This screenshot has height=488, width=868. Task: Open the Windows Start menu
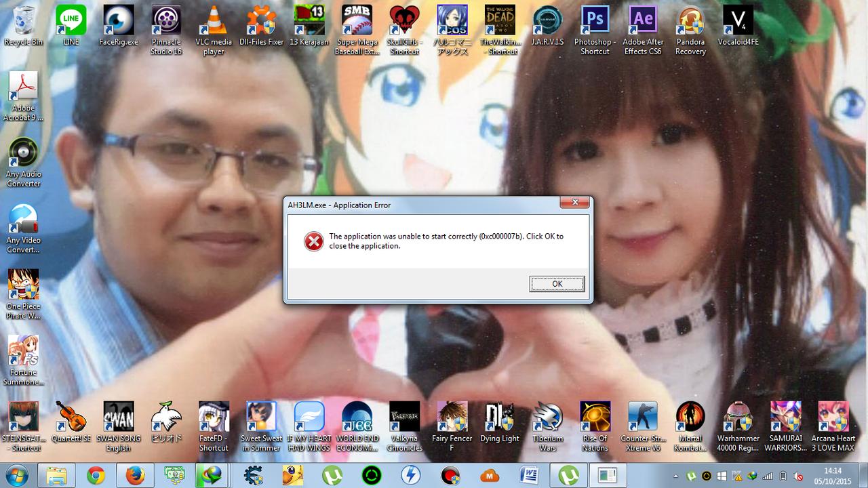click(x=16, y=476)
